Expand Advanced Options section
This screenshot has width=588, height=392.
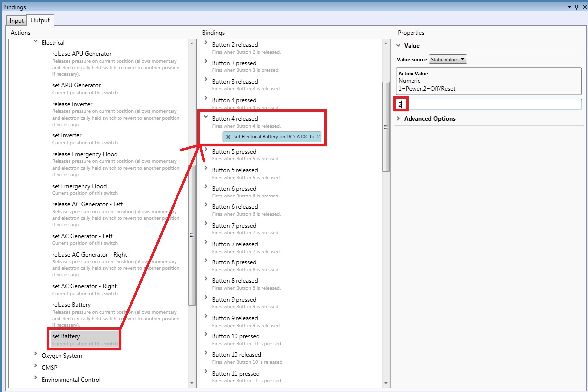(x=398, y=118)
